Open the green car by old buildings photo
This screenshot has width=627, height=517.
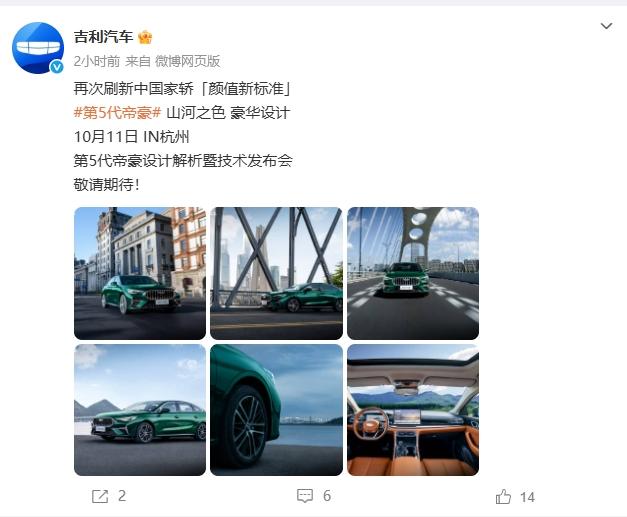tap(140, 273)
